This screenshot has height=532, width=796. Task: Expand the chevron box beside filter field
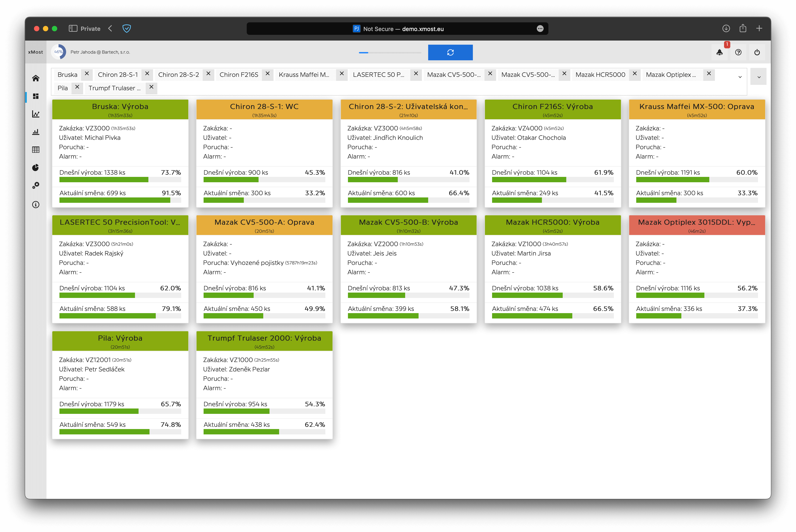click(758, 77)
